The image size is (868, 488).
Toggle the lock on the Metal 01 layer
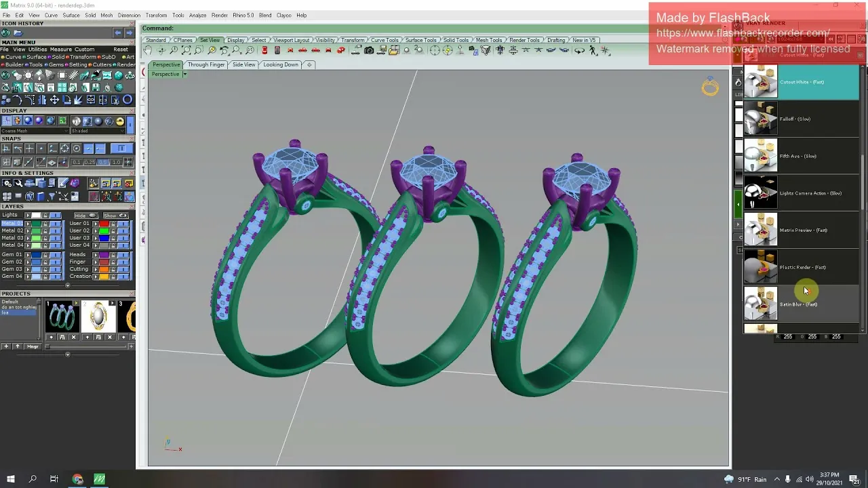click(45, 224)
